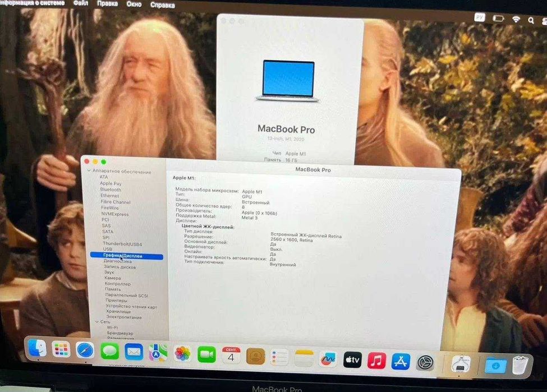Click the Wi-Fi status icon in menu bar

(516, 19)
